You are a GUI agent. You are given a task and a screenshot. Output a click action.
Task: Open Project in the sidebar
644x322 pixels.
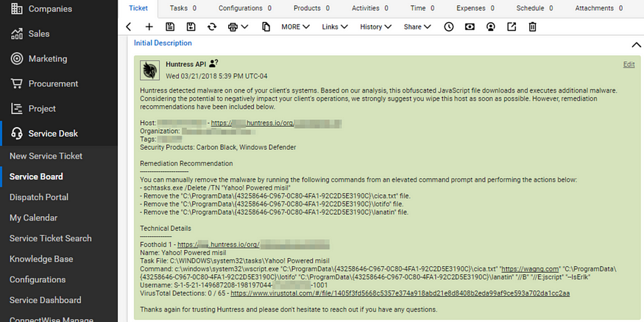pyautogui.click(x=42, y=109)
